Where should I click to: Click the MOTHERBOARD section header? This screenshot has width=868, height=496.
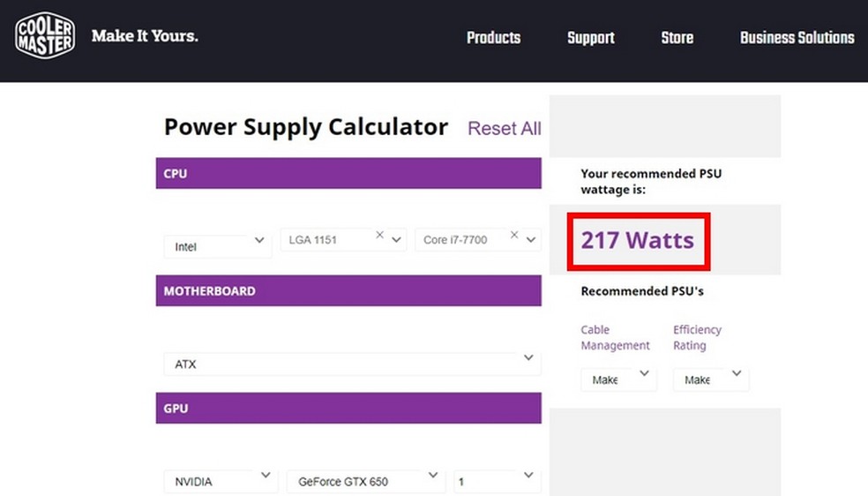coord(348,290)
